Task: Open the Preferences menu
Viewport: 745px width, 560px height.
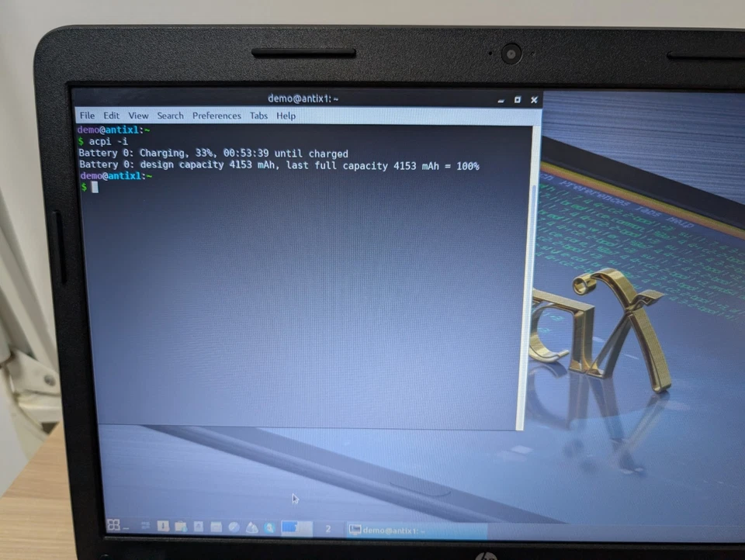Action: click(x=217, y=116)
